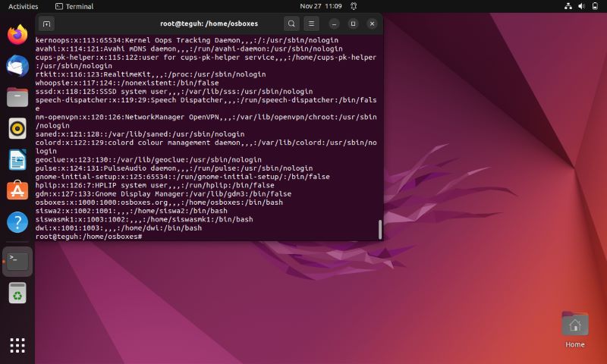The width and height of the screenshot is (607, 364).
Task: Click the pulse PulseAudio daemon line
Action: tap(174, 168)
